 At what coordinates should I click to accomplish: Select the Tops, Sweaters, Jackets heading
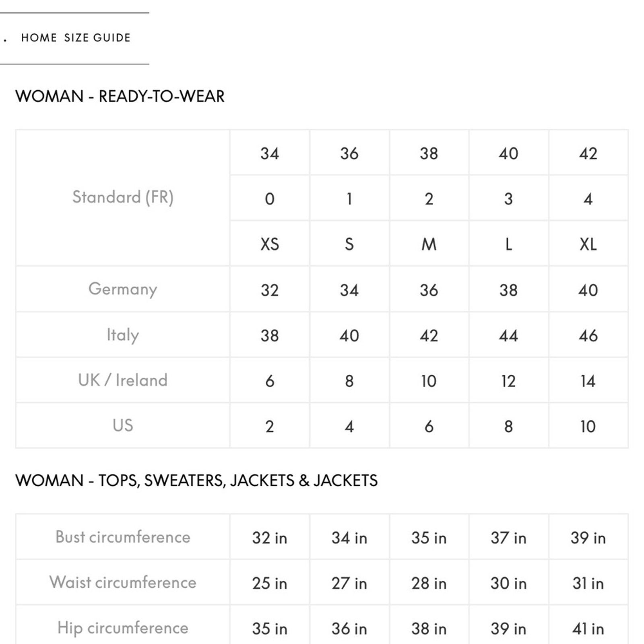coord(196,481)
